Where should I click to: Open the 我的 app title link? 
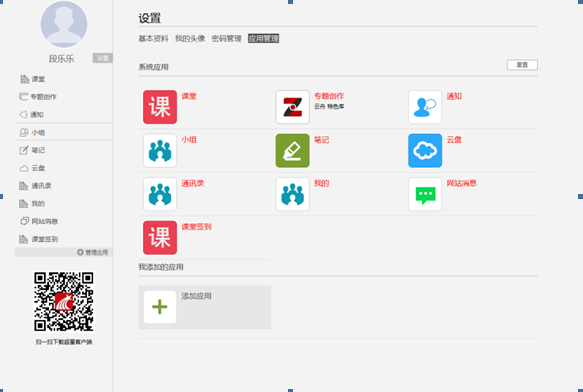click(322, 183)
